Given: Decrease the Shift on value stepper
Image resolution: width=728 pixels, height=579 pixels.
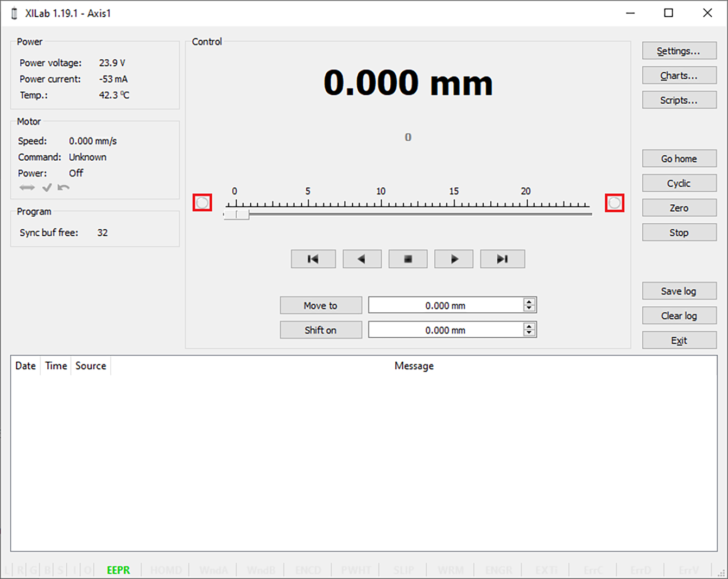Looking at the screenshot, I should (529, 333).
